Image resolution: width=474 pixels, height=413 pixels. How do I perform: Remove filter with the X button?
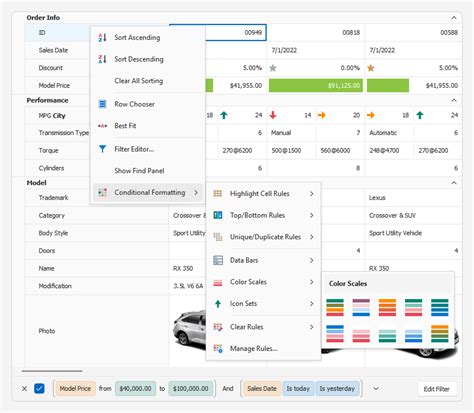pyautogui.click(x=24, y=388)
